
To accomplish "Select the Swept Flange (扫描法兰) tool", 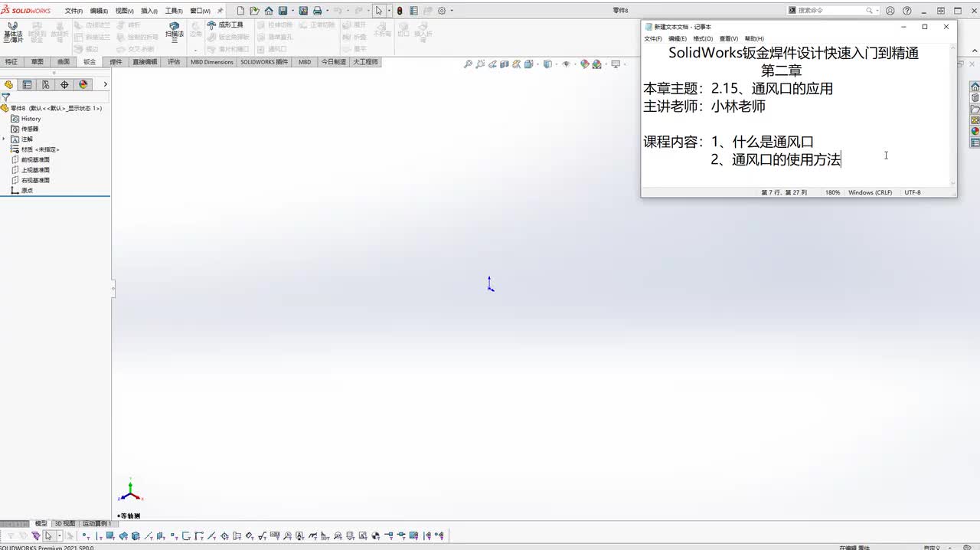I will [175, 31].
